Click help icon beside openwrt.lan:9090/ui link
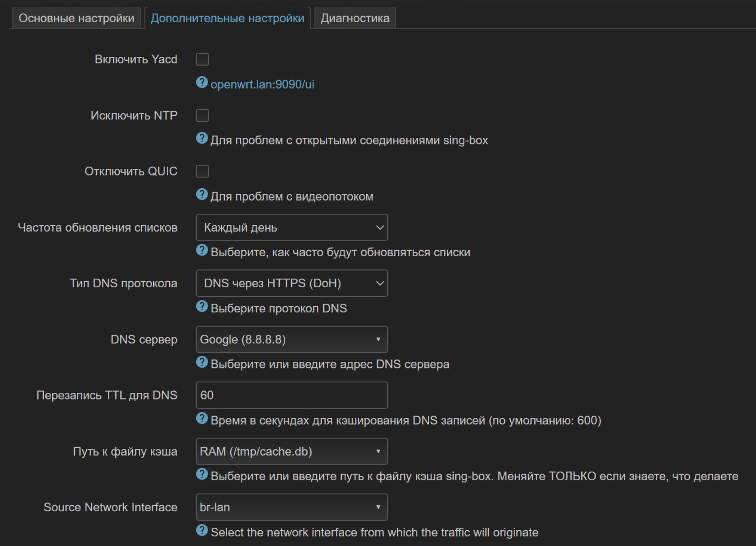This screenshot has height=546, width=756. [202, 82]
